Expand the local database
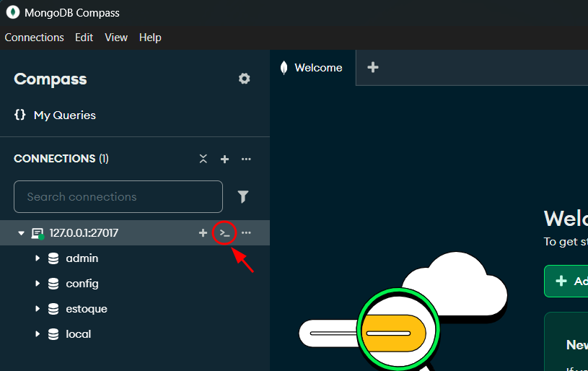Image resolution: width=588 pixels, height=371 pixels. (x=38, y=334)
